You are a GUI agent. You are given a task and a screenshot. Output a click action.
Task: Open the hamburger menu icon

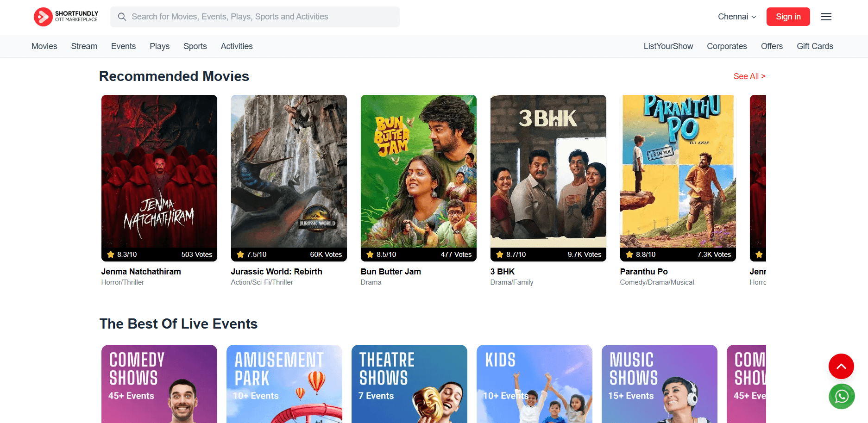click(x=826, y=17)
